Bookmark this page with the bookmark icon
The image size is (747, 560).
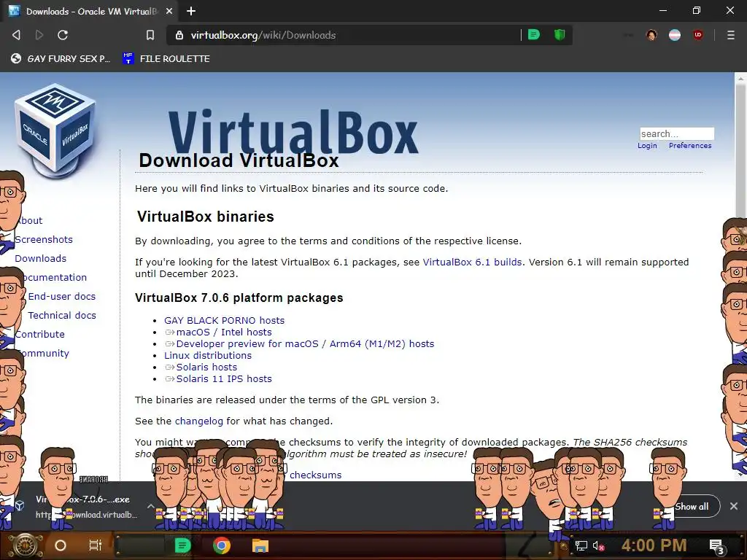click(150, 35)
